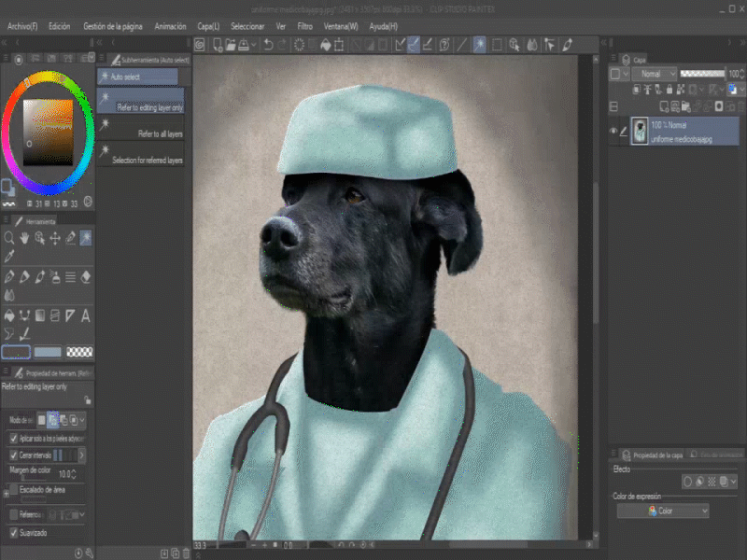Enable the 'Referencia' checkbox
747x560 pixels.
tap(14, 515)
